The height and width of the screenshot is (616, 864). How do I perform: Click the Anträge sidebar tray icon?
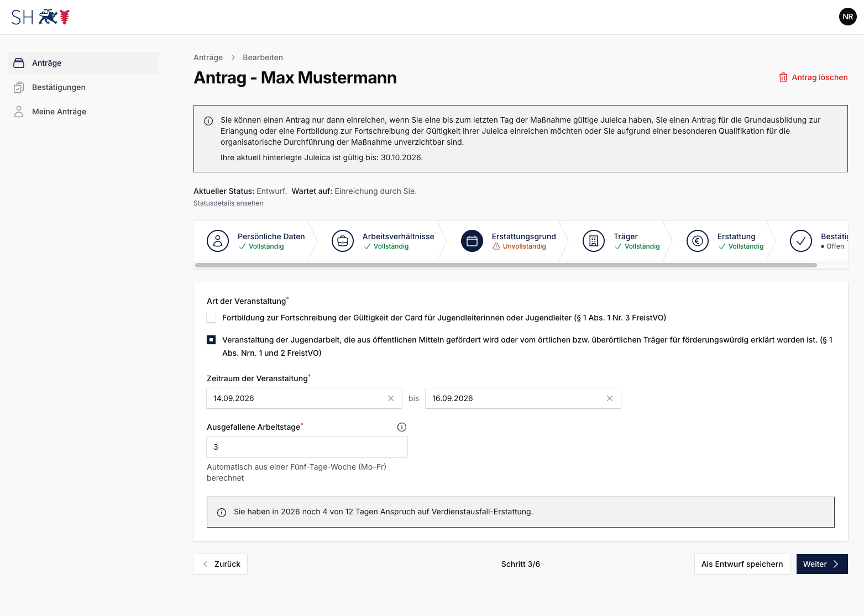tap(19, 63)
